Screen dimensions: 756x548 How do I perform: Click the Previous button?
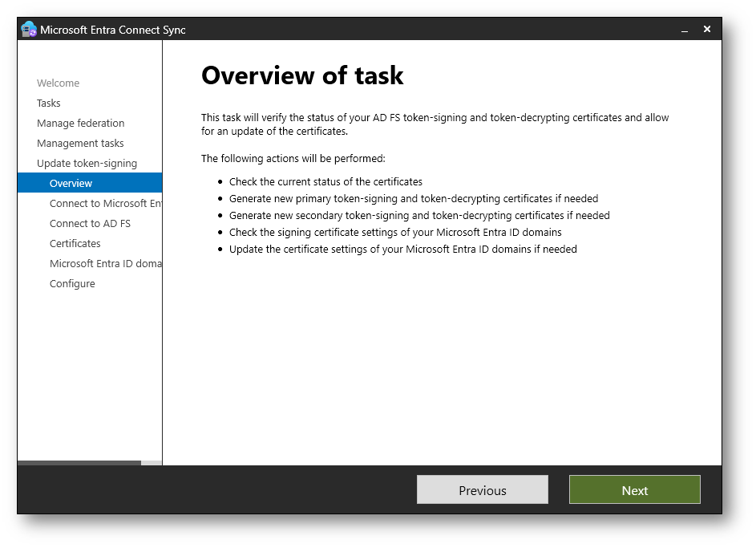(x=482, y=490)
